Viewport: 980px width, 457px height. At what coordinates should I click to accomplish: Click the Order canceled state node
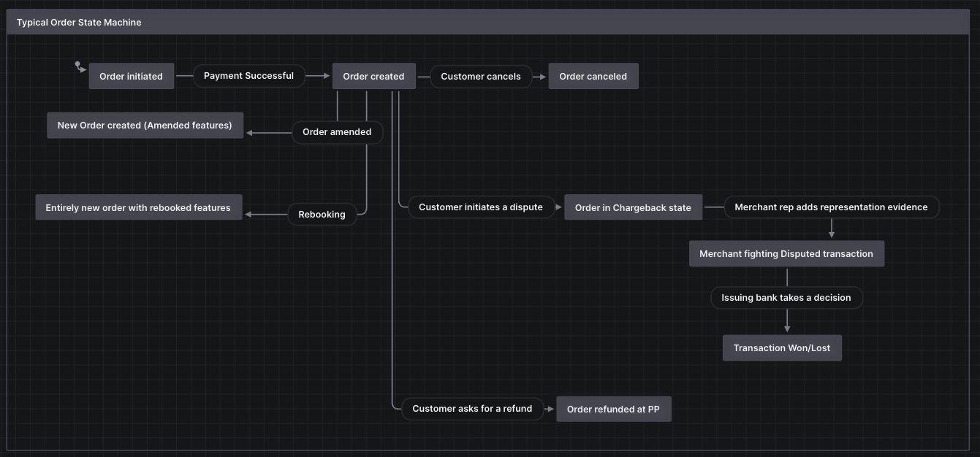click(593, 76)
